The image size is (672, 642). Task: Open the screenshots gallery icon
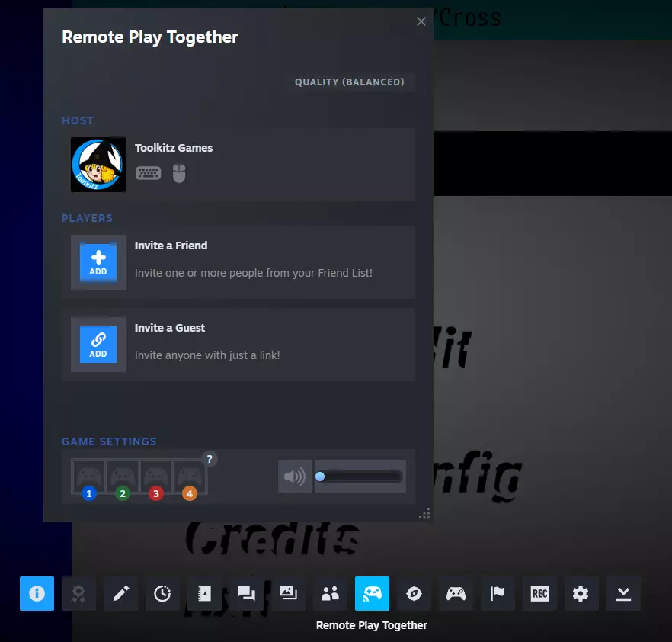point(289,593)
